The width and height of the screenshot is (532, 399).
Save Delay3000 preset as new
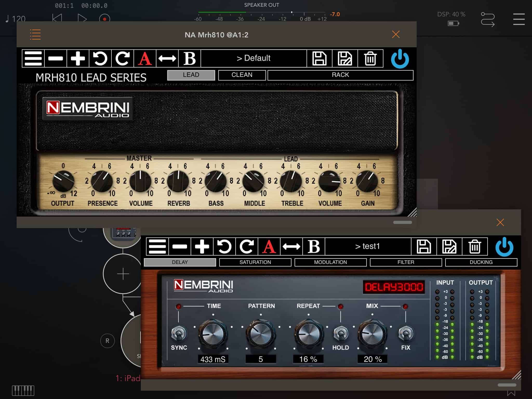(449, 246)
